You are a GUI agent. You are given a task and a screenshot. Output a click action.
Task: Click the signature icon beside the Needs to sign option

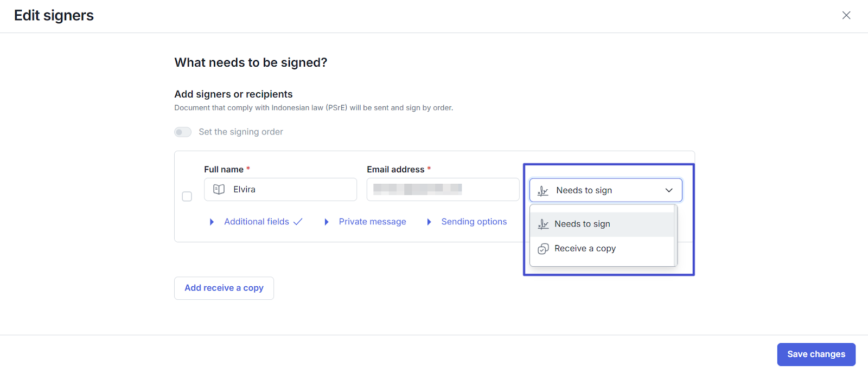tap(543, 224)
